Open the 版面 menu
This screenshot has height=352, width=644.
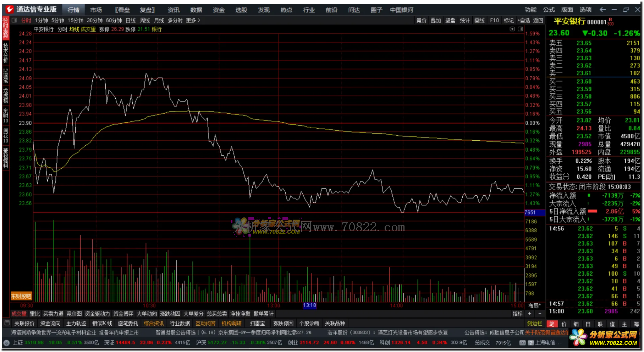567,10
